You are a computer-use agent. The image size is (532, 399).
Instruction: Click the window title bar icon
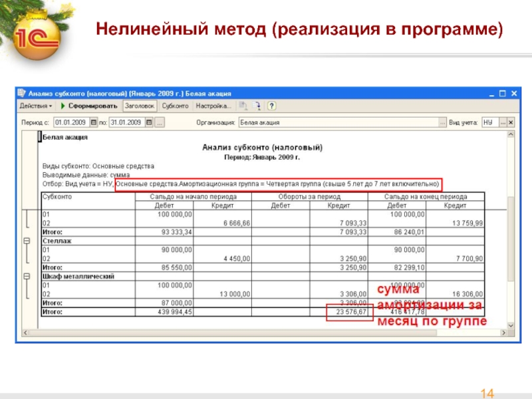(22, 93)
